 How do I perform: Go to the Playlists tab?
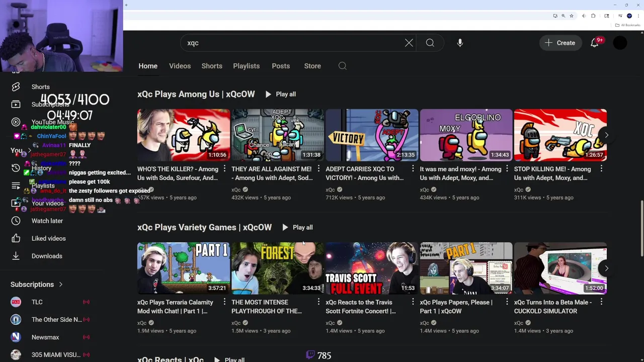246,66
